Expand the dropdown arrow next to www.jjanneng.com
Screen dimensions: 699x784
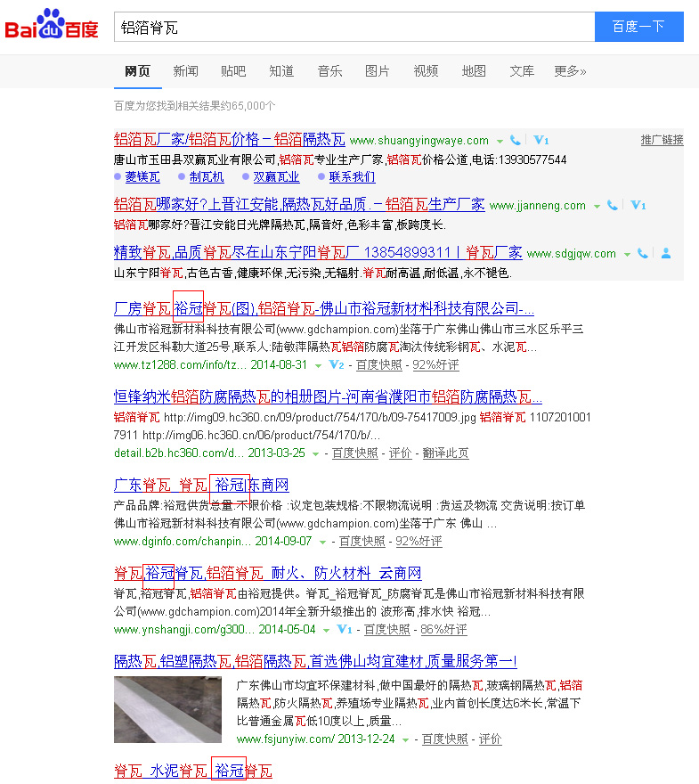597,207
